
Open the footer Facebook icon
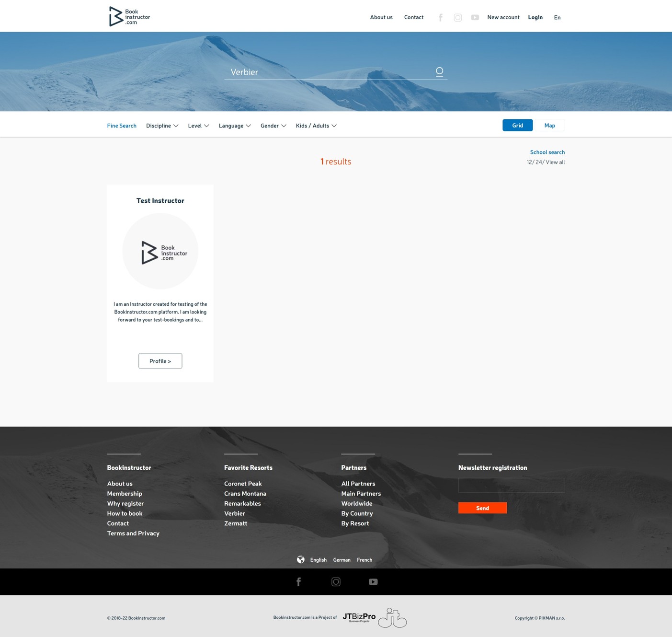pos(298,582)
